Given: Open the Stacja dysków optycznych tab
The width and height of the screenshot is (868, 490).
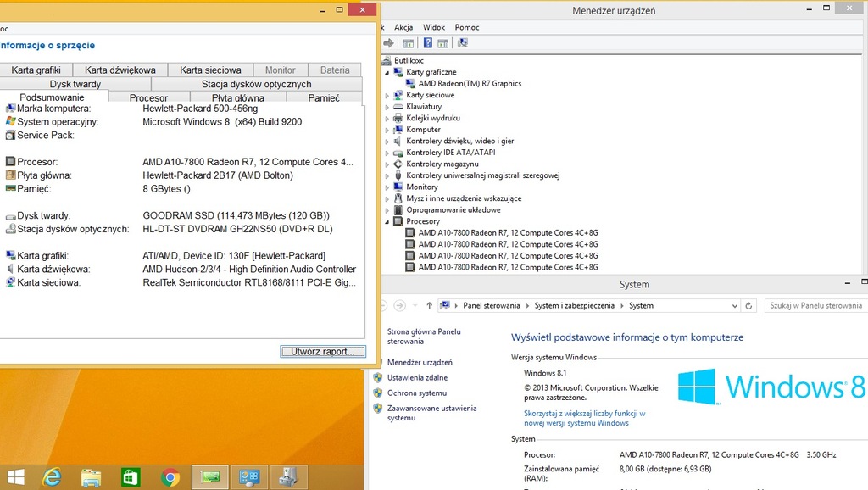Looking at the screenshot, I should (x=256, y=84).
